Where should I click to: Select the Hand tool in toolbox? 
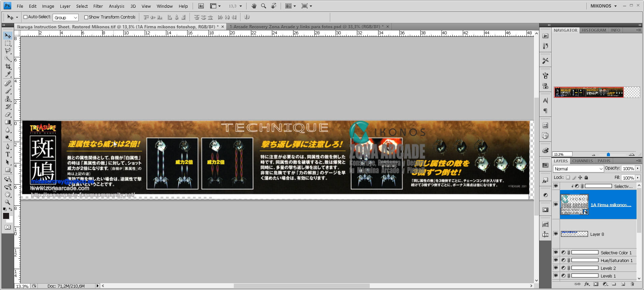click(8, 194)
